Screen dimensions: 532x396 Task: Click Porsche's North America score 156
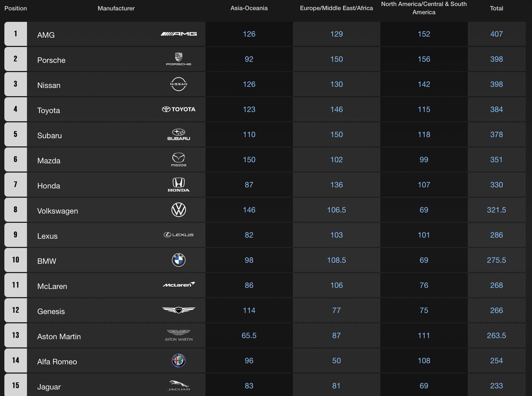point(424,59)
